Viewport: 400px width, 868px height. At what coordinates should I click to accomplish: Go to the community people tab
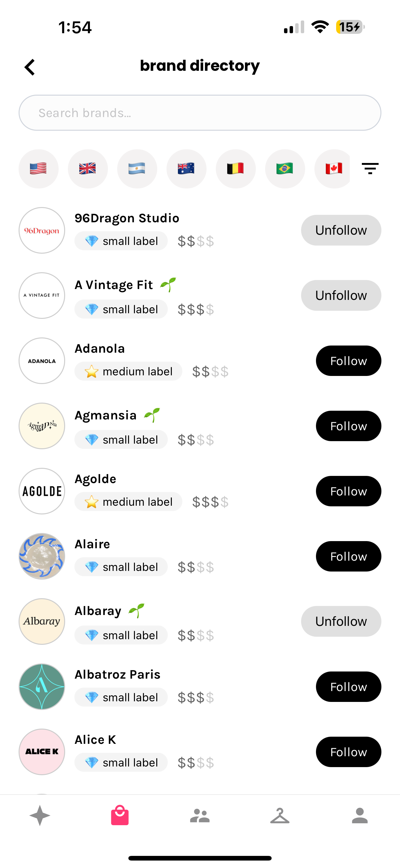(200, 816)
